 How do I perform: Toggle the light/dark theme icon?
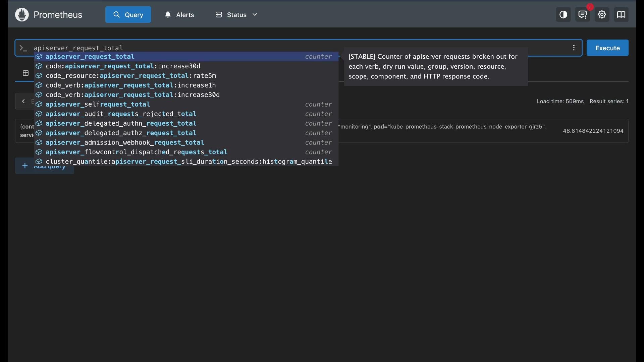(563, 15)
